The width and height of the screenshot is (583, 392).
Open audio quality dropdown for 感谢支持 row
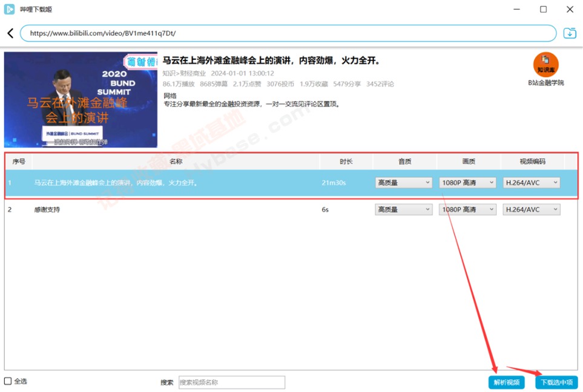point(403,209)
